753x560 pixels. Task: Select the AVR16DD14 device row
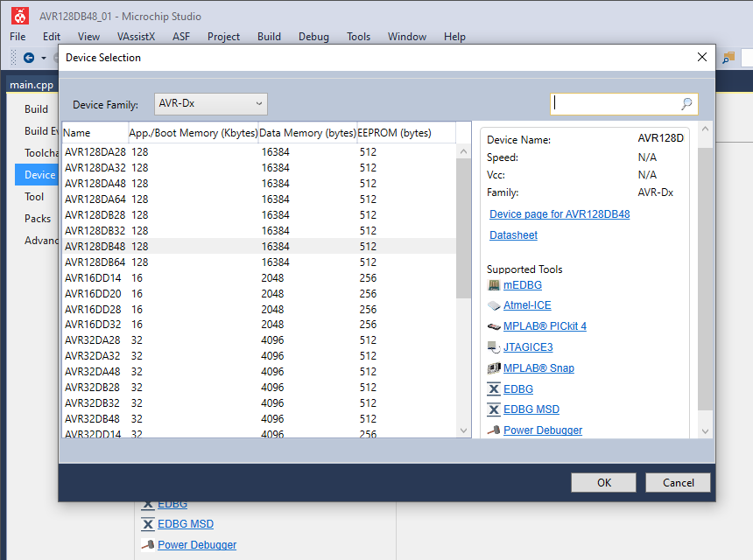(259, 278)
